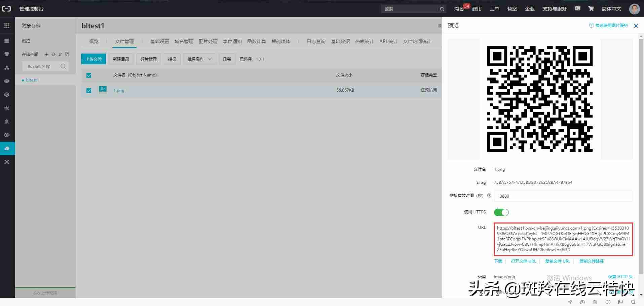Switch to the 文件管理 tab
The height and width of the screenshot is (306, 644).
(x=124, y=41)
